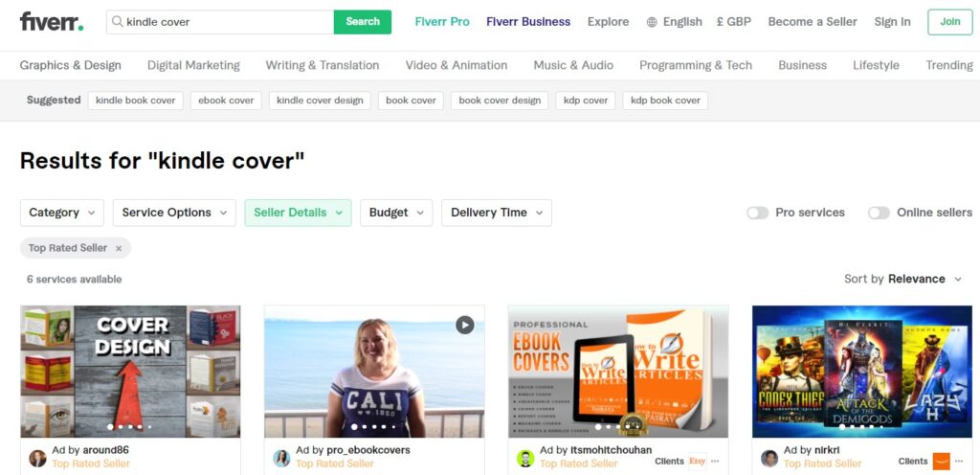Image resolution: width=980 pixels, height=475 pixels.
Task: Remove the Top Rated Seller filter
Action: coord(119,248)
